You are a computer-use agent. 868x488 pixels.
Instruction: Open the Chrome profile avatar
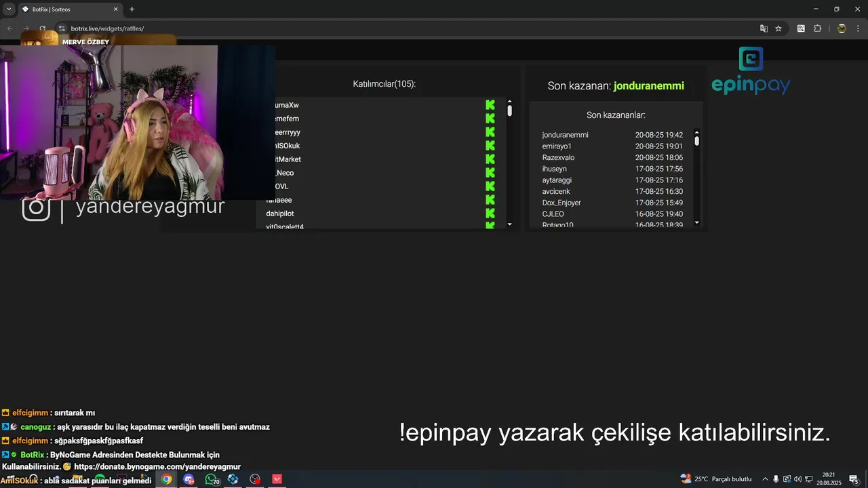tap(842, 28)
